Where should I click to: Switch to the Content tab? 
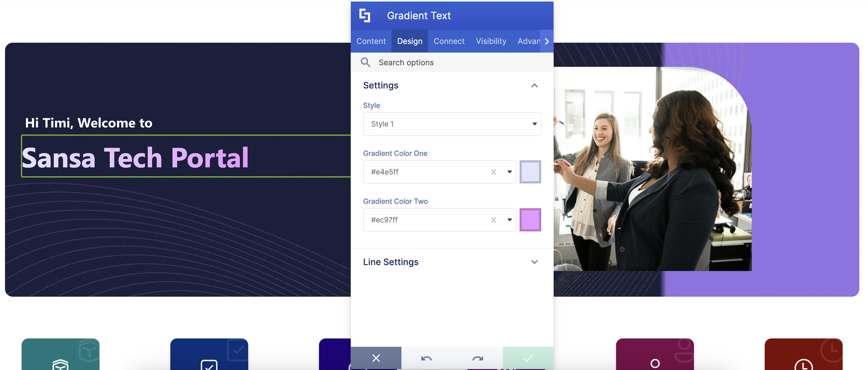tap(371, 41)
